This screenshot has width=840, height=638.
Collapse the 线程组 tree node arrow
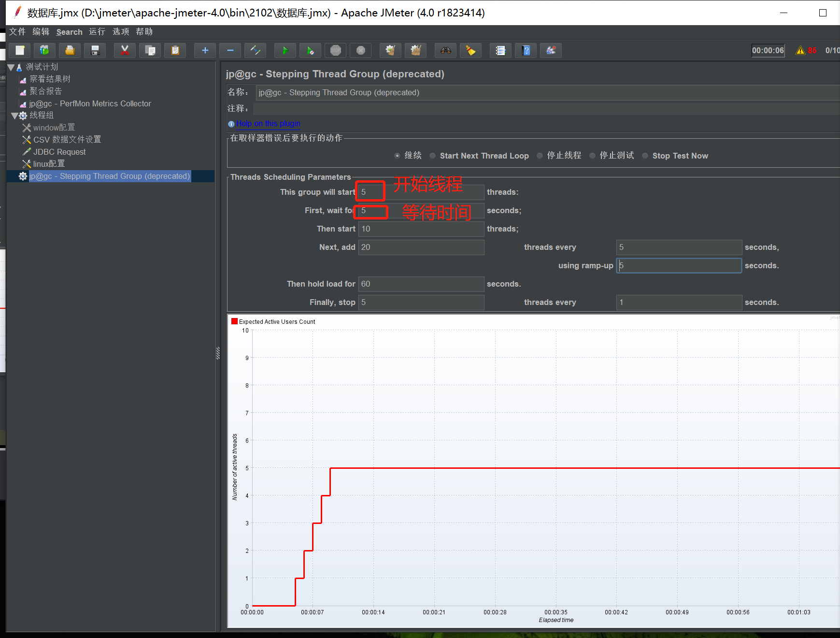point(14,116)
